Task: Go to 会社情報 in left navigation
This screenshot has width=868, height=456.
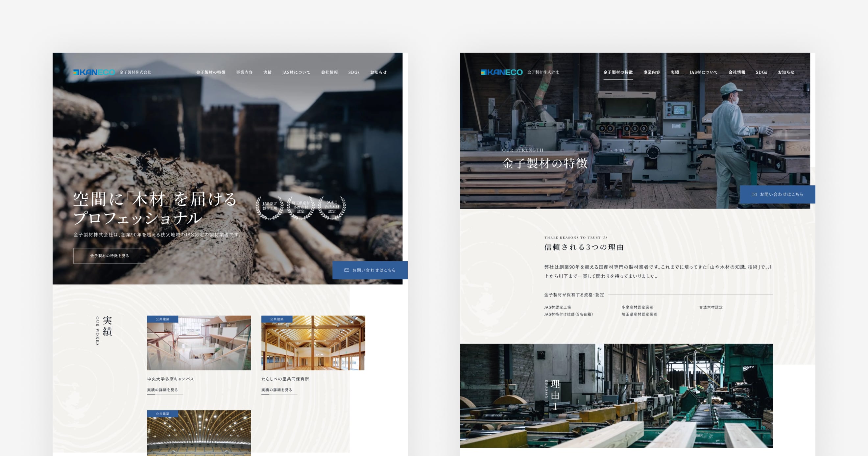Action: (329, 72)
